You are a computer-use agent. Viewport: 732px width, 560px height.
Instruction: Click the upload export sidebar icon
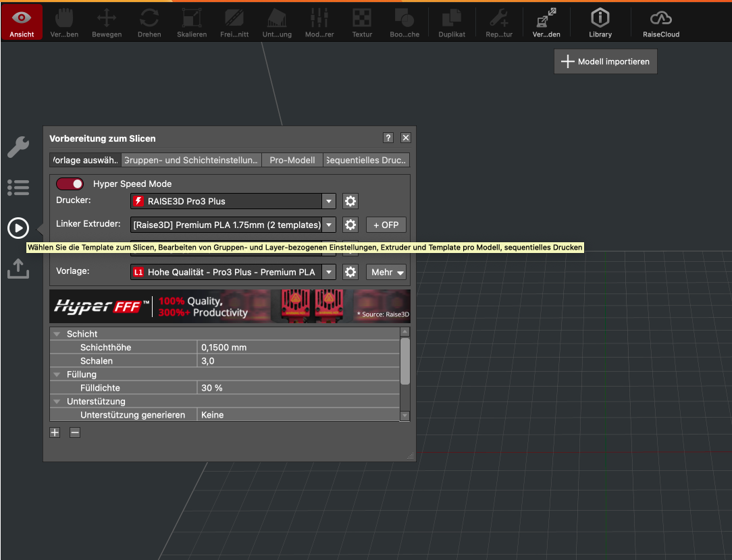click(x=18, y=269)
